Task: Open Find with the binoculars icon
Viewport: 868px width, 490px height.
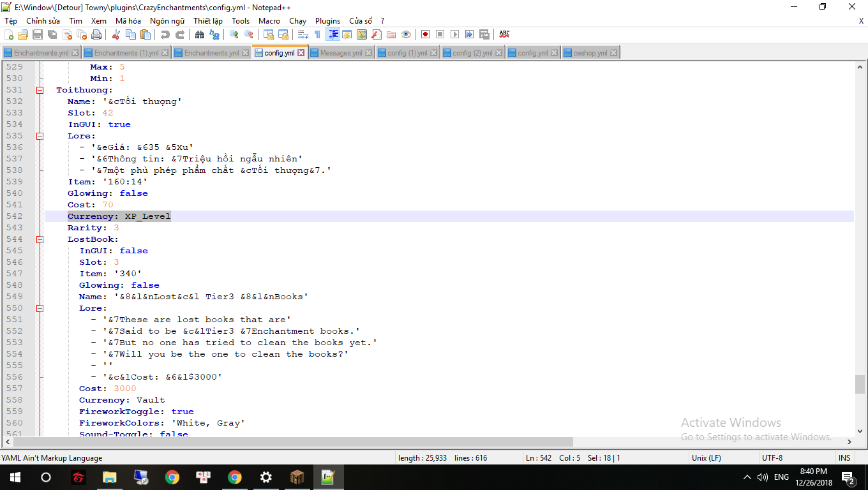Action: [200, 34]
